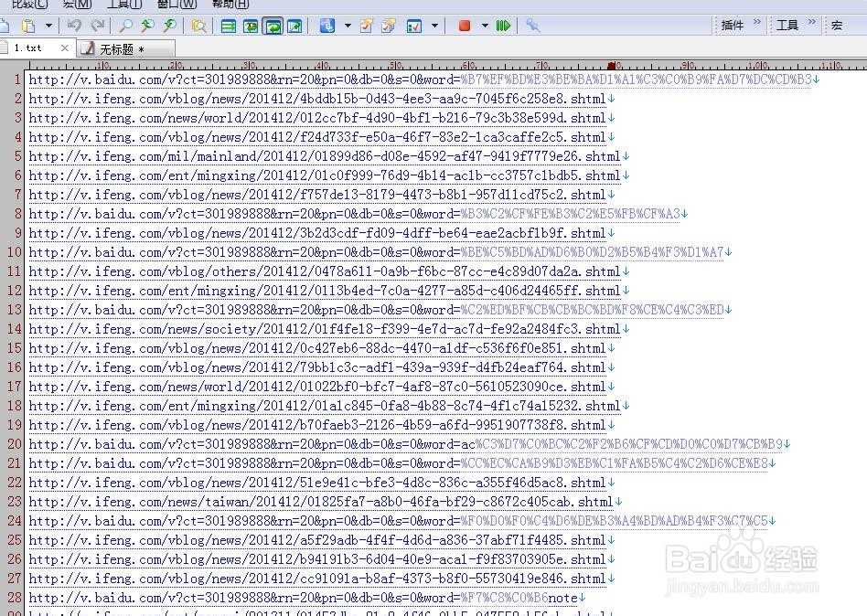Click link ending d4fb24eaf764.shtml
867x616 pixels.
tap(317, 367)
